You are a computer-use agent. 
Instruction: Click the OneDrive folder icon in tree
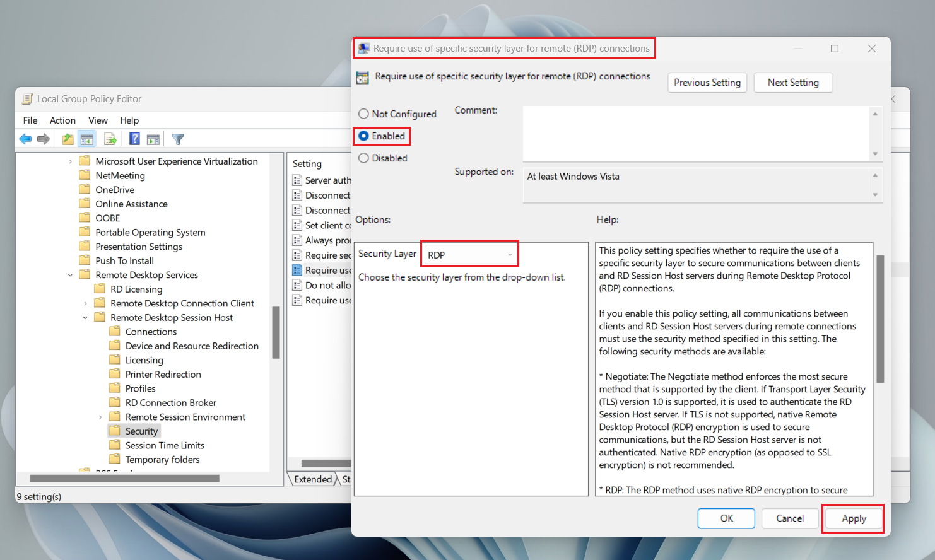[x=85, y=189]
